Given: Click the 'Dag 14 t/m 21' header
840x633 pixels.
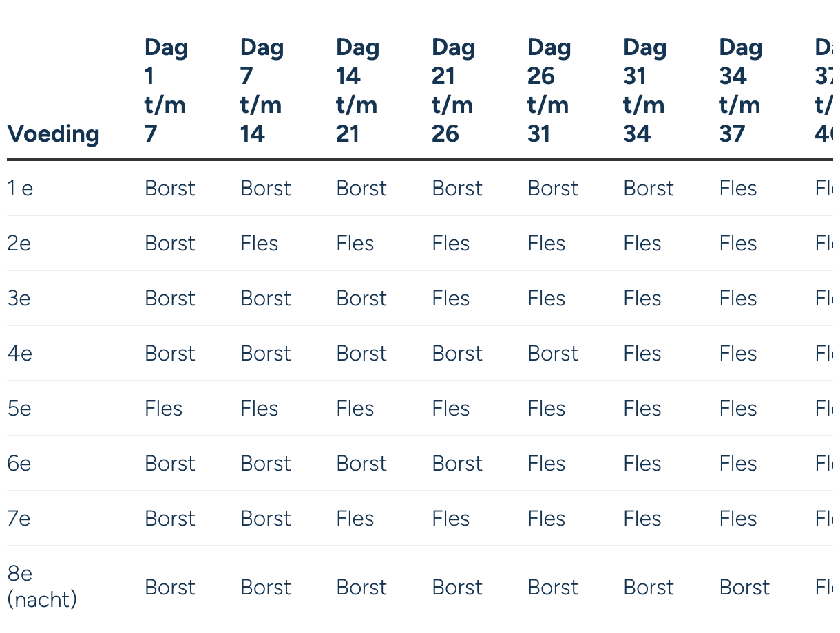Looking at the screenshot, I should [x=357, y=90].
